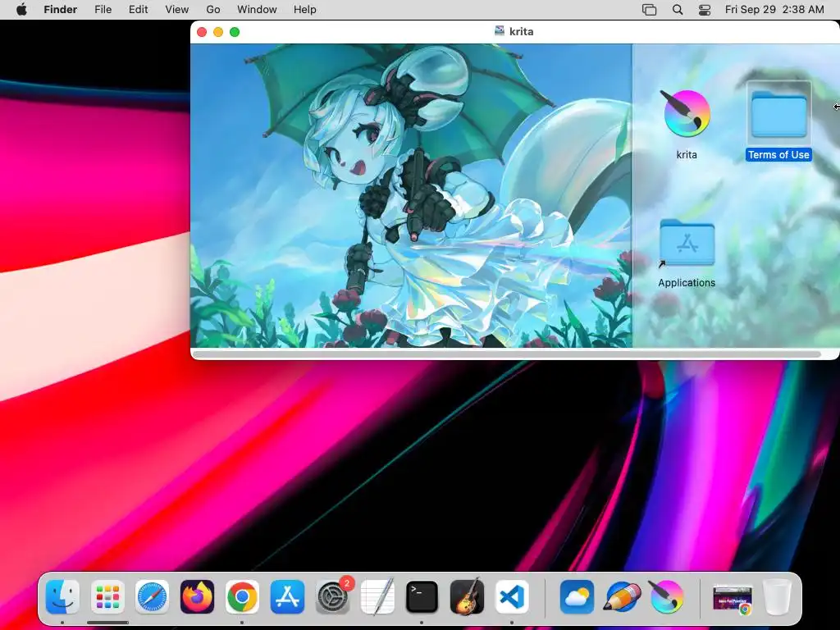Open the File menu

[103, 10]
